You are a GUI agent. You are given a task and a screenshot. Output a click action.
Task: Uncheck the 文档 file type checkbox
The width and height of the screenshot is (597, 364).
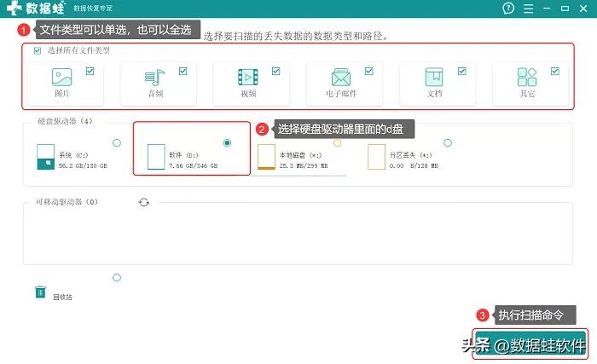click(462, 72)
